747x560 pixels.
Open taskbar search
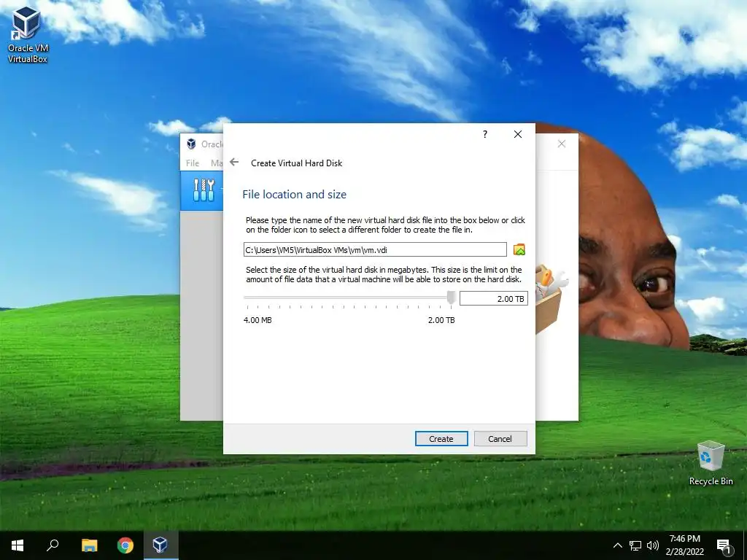point(53,545)
